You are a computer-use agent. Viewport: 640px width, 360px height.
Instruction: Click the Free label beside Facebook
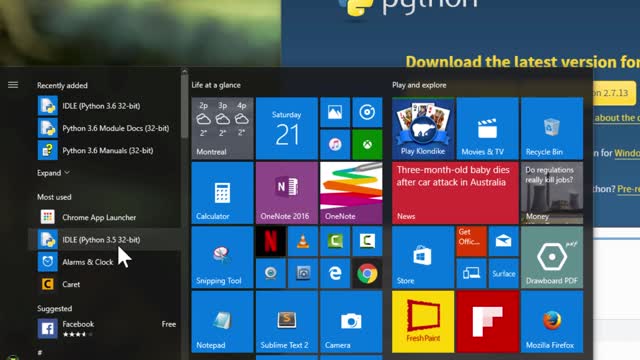coord(169,324)
